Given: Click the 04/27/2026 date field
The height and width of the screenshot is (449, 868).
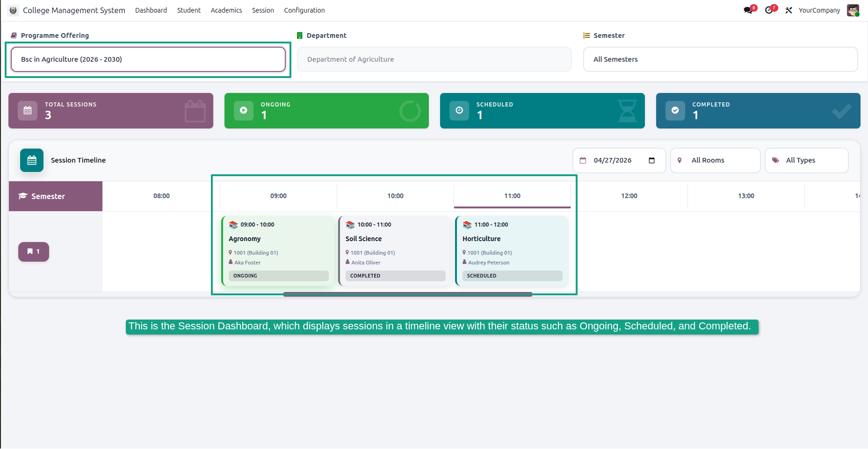Looking at the screenshot, I should click(x=619, y=160).
